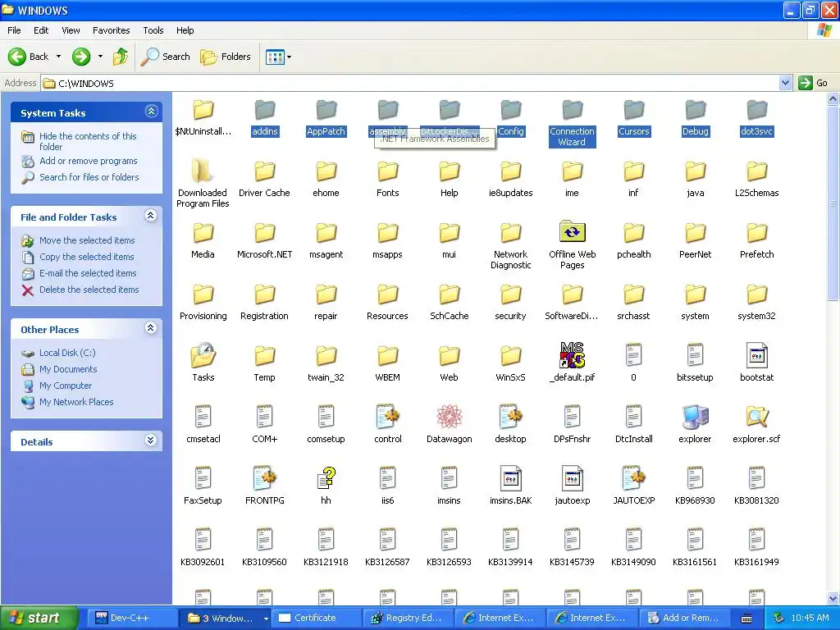Select the control file icon
Image resolution: width=840 pixels, height=630 pixels.
(387, 418)
